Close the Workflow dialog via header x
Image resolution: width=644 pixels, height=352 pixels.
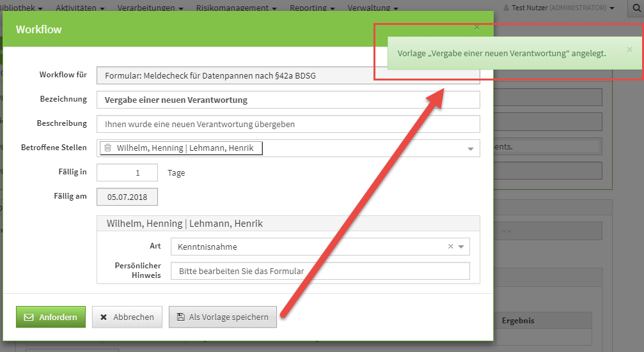[x=476, y=27]
